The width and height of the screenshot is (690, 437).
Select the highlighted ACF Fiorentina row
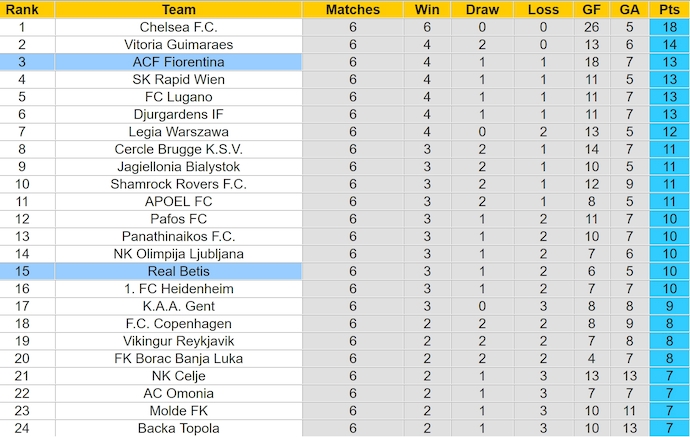[x=178, y=62]
